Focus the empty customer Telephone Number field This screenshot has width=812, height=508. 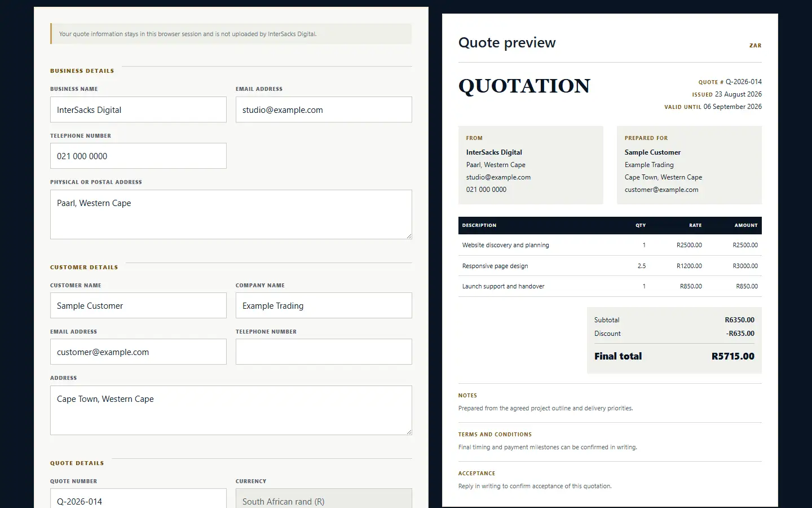pos(324,352)
